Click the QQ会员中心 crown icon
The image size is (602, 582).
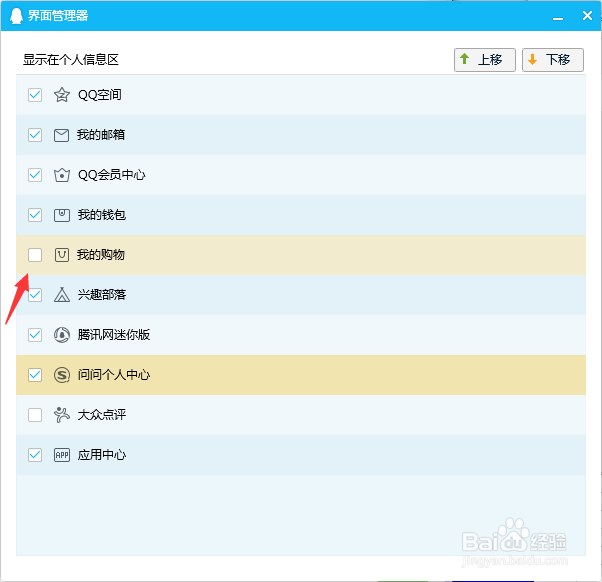tap(61, 175)
